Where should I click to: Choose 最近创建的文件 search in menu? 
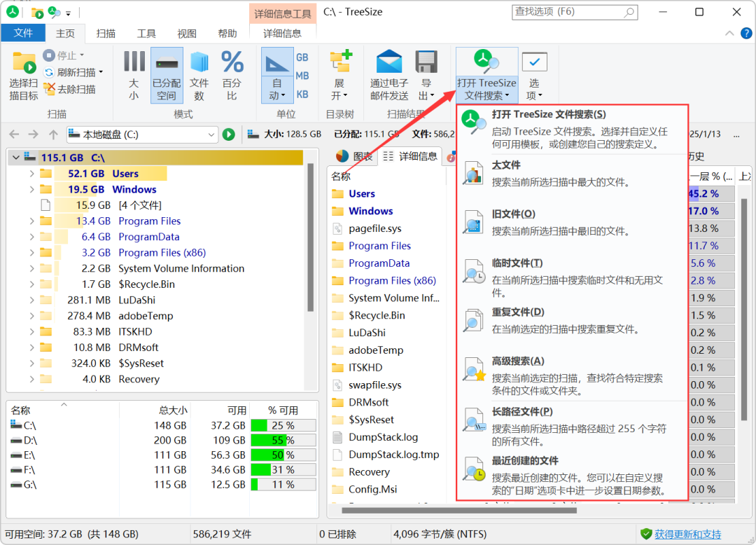point(573,475)
